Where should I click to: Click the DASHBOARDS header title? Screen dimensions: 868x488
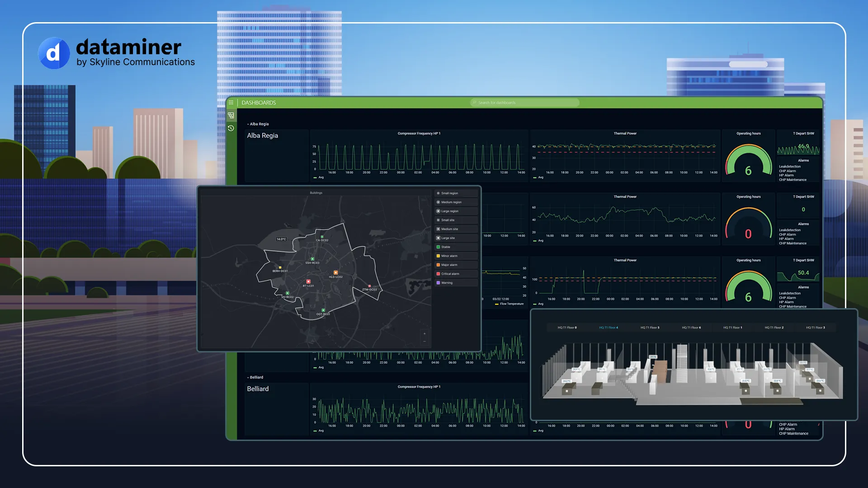click(259, 103)
